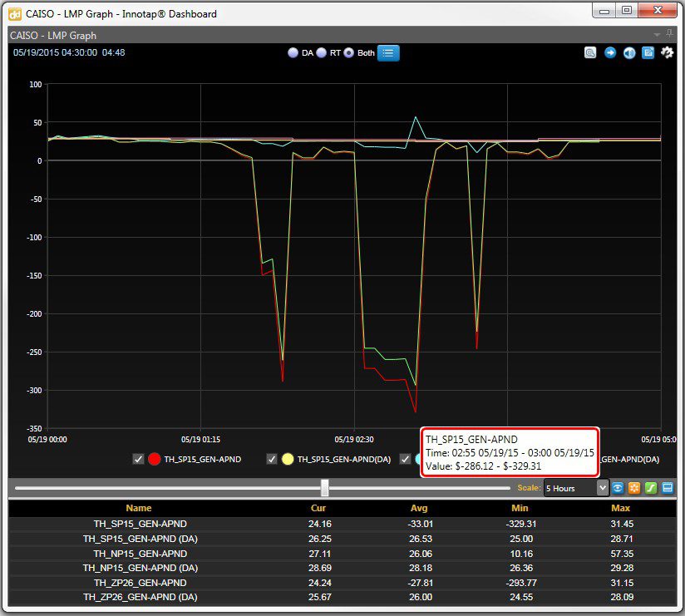Uncheck the TH_SP15_GEN-APND legend checkbox
The image size is (685, 616).
[138, 459]
